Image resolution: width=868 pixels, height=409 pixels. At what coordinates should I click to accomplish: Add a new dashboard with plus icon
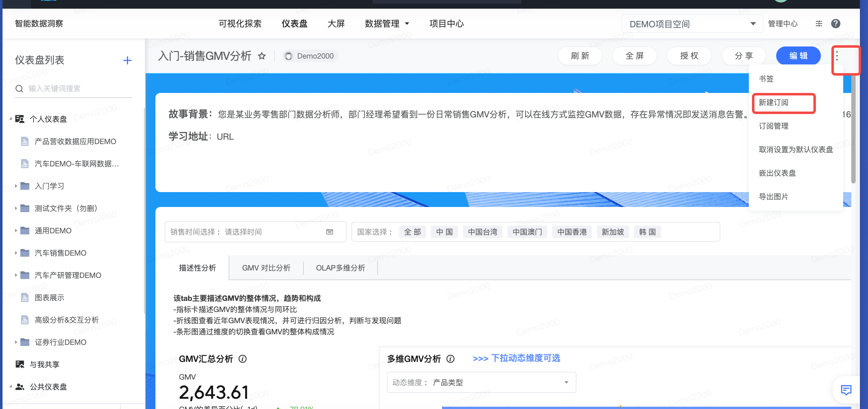point(128,61)
